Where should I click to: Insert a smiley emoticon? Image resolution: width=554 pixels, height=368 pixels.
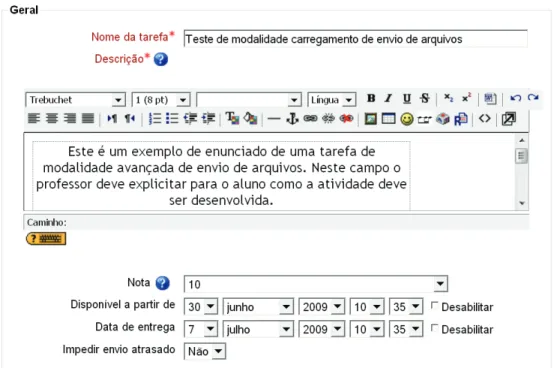pyautogui.click(x=407, y=119)
